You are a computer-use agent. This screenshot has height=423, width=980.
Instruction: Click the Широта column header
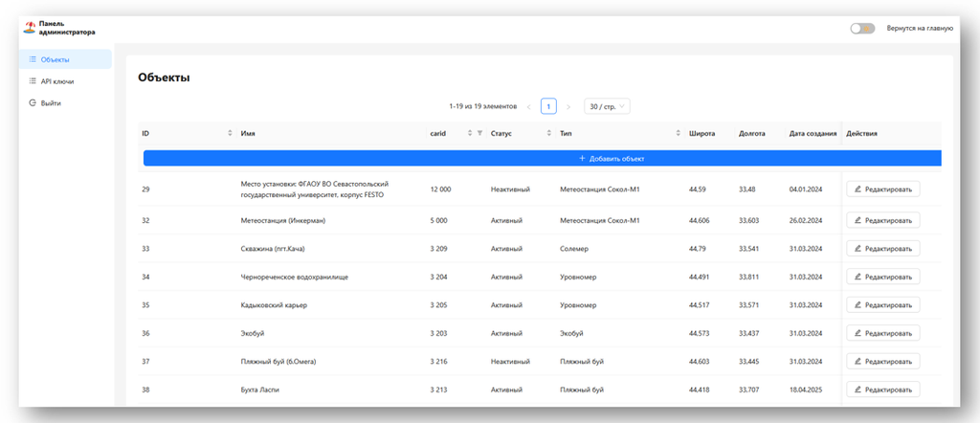tap(702, 133)
